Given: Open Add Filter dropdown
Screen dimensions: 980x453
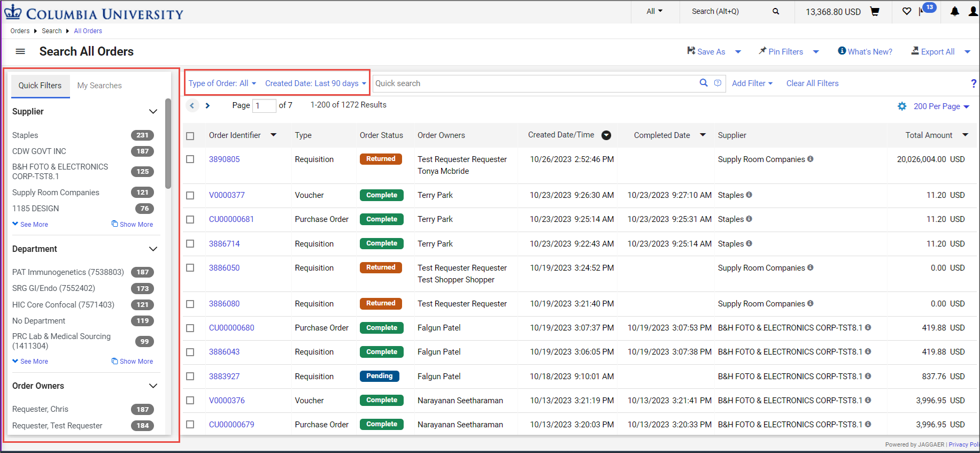Looking at the screenshot, I should tap(752, 83).
